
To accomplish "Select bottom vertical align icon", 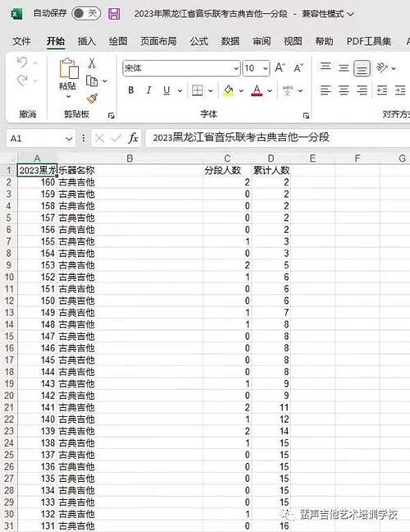I will (x=362, y=68).
